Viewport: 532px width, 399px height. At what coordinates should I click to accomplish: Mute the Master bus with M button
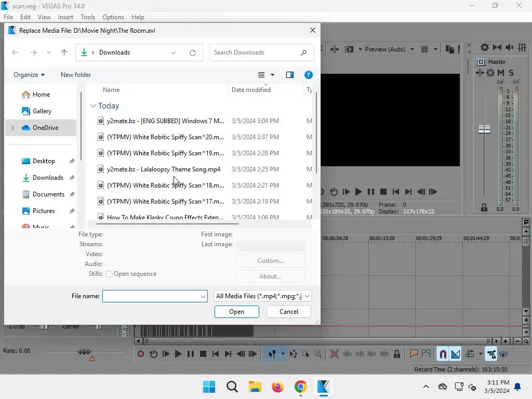tap(501, 73)
